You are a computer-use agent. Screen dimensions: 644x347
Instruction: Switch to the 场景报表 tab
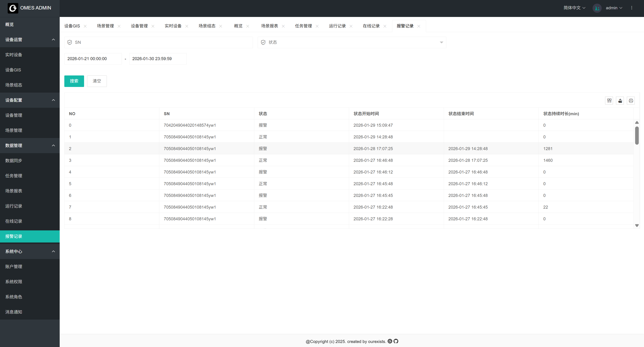270,26
